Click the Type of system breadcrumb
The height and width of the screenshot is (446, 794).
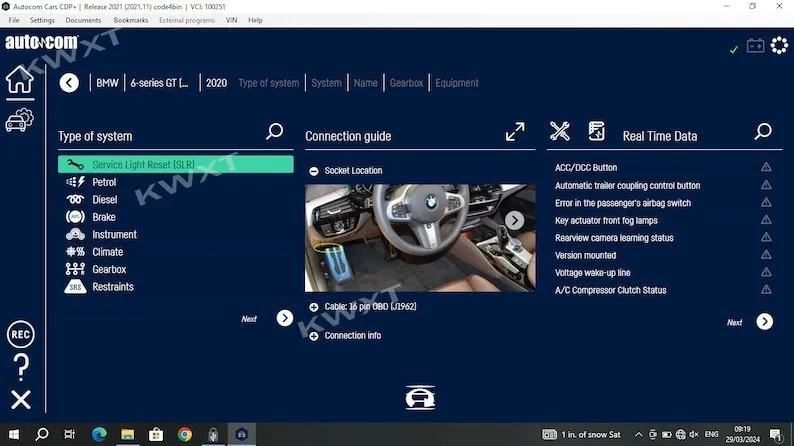pyautogui.click(x=268, y=83)
